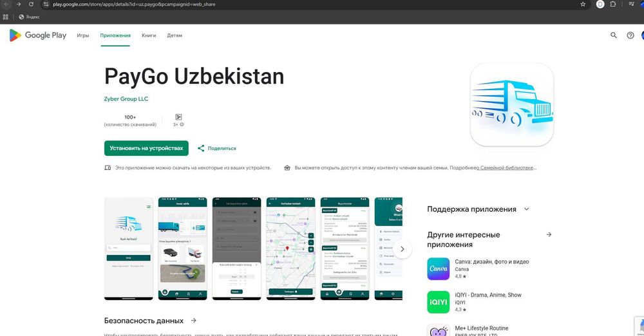Open the Canva app icon

tap(438, 268)
